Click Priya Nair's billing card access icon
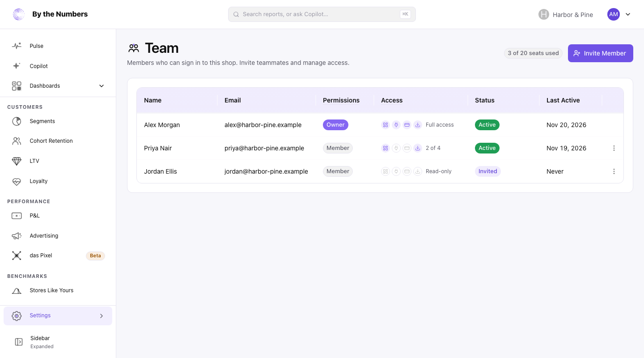This screenshot has height=358, width=644. click(x=407, y=148)
